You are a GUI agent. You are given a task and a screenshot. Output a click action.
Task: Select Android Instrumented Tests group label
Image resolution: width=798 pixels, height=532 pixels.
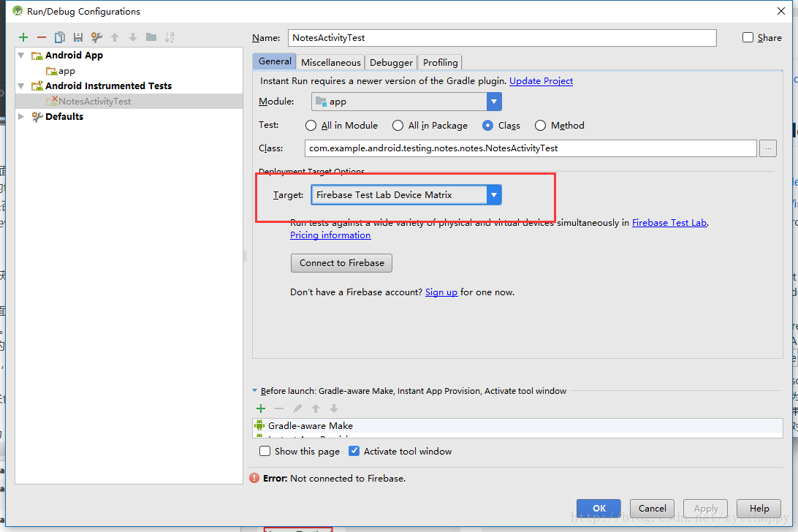point(108,86)
